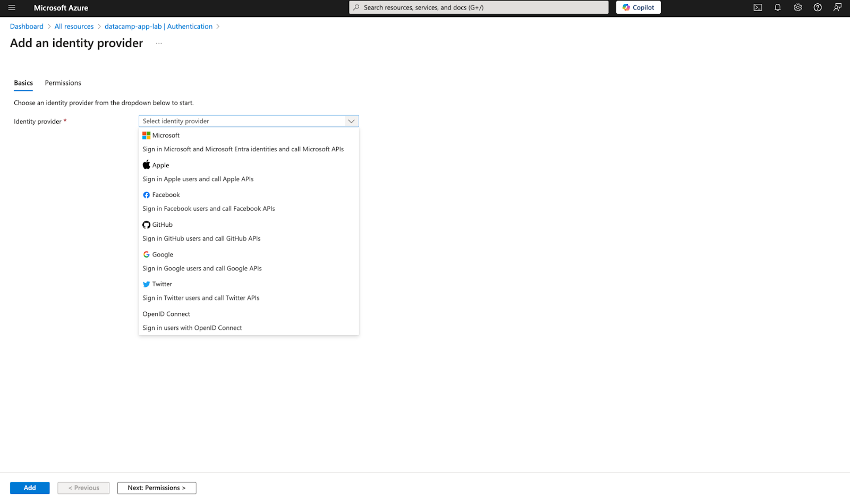Click the 'Add an identity provider' heading
The height and width of the screenshot is (504, 850).
[x=76, y=44]
